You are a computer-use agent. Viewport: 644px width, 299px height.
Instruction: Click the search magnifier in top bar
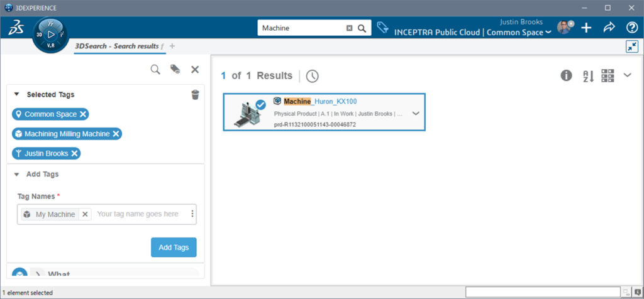click(x=362, y=28)
